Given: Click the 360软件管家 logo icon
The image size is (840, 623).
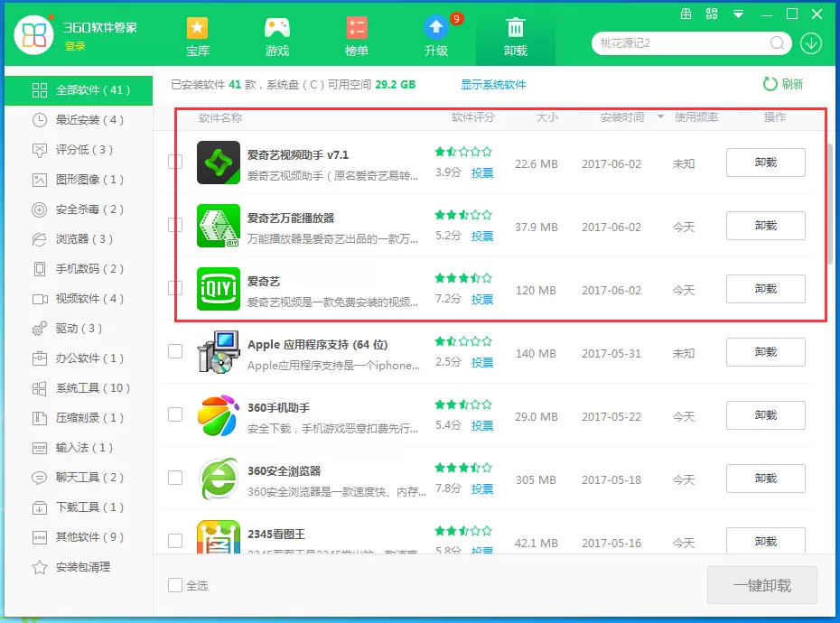Looking at the screenshot, I should [33, 35].
